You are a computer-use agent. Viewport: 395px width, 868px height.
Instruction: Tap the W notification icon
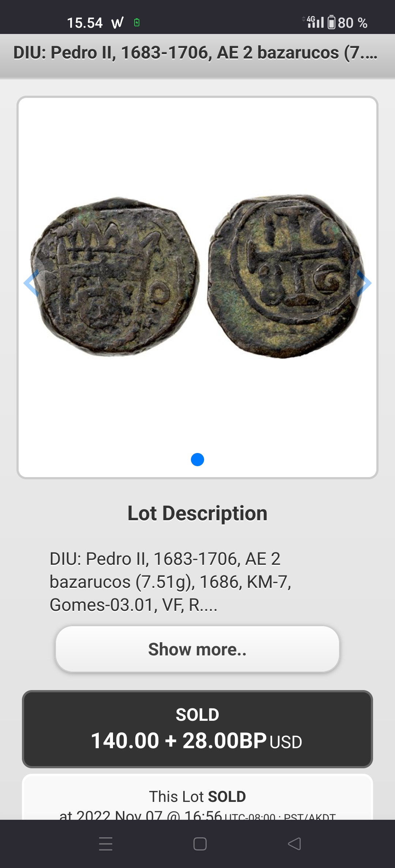(x=117, y=23)
